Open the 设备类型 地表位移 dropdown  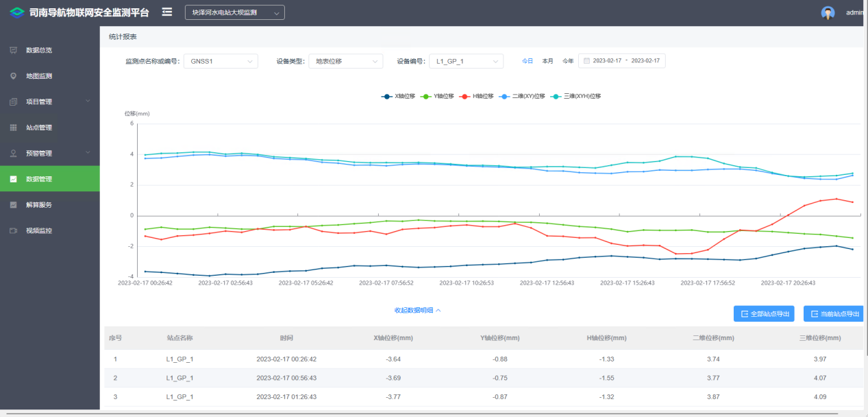[x=345, y=61]
